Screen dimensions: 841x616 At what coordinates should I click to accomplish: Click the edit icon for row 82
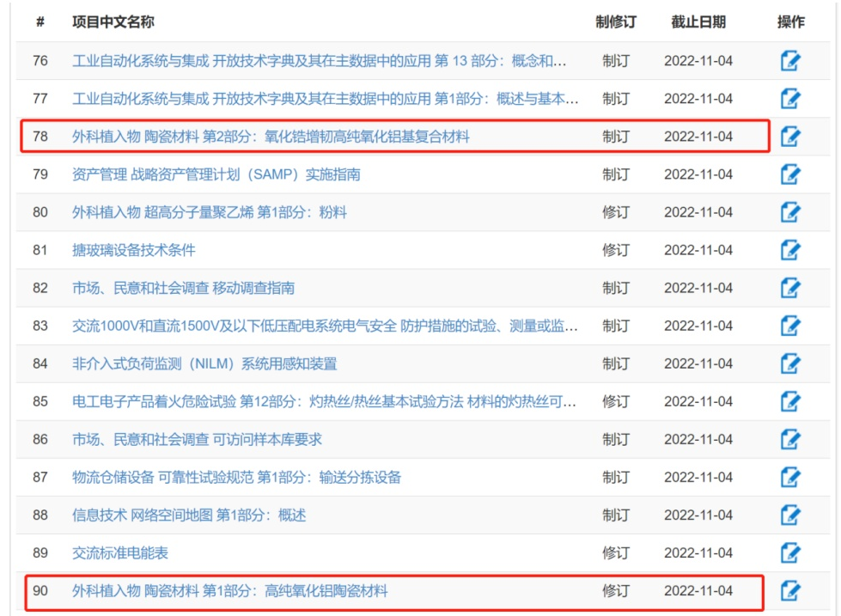[789, 288]
